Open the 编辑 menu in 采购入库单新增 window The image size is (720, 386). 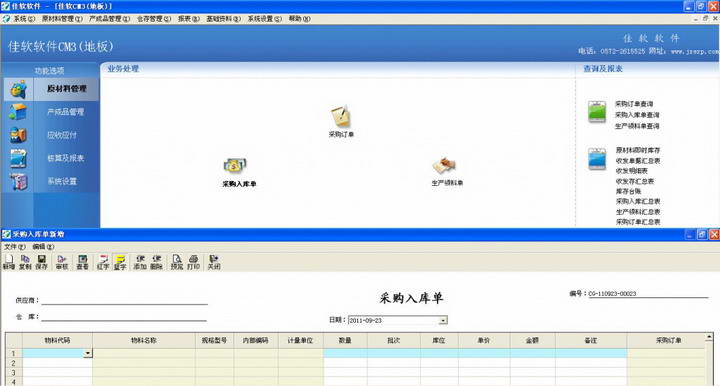click(43, 246)
